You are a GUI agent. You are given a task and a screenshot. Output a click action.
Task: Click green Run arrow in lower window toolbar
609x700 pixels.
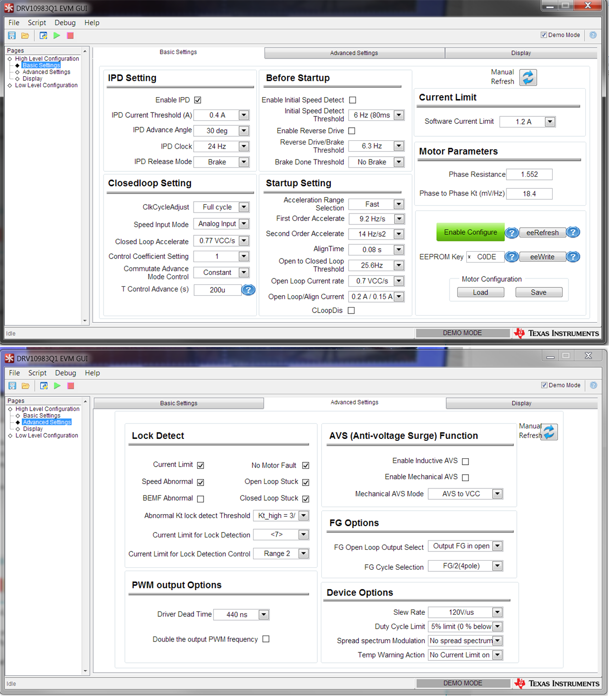coord(57,386)
